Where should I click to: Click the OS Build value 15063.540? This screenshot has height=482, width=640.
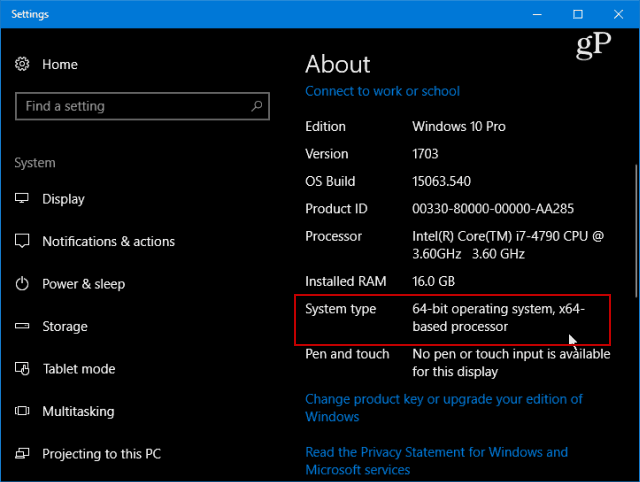tap(441, 181)
